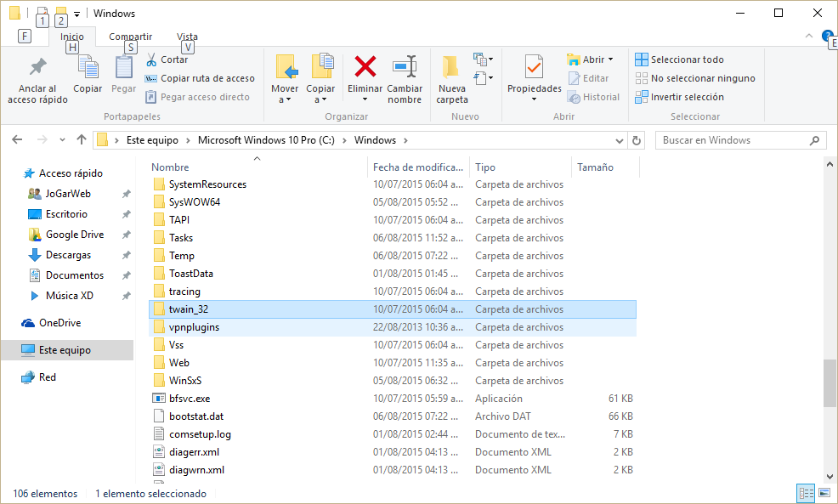Refresh the Windows folder view
The width and height of the screenshot is (838, 504).
[x=636, y=140]
